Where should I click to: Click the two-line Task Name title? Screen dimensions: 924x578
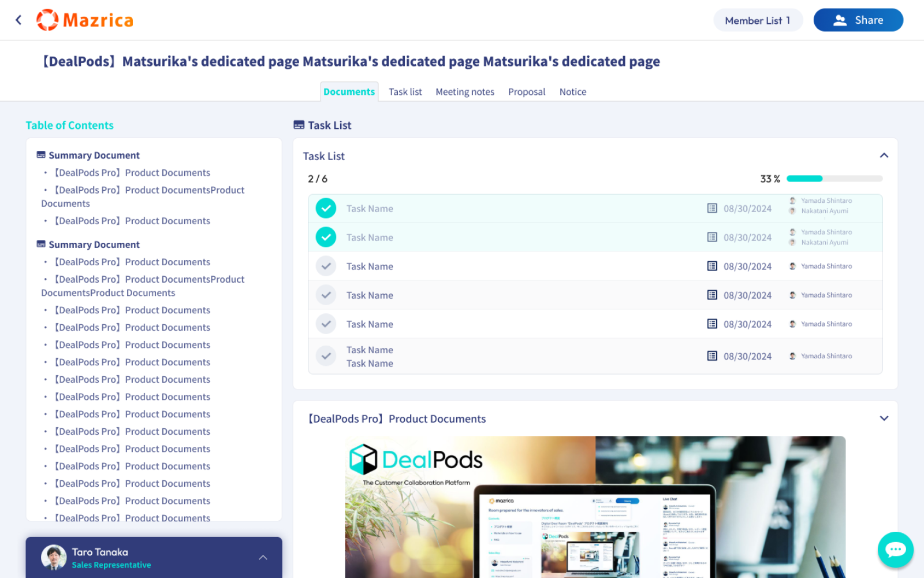[370, 357]
